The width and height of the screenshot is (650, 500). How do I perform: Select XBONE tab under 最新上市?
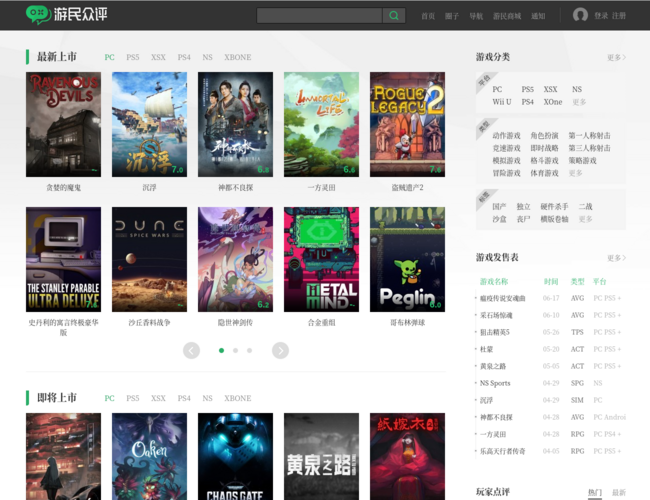click(238, 57)
